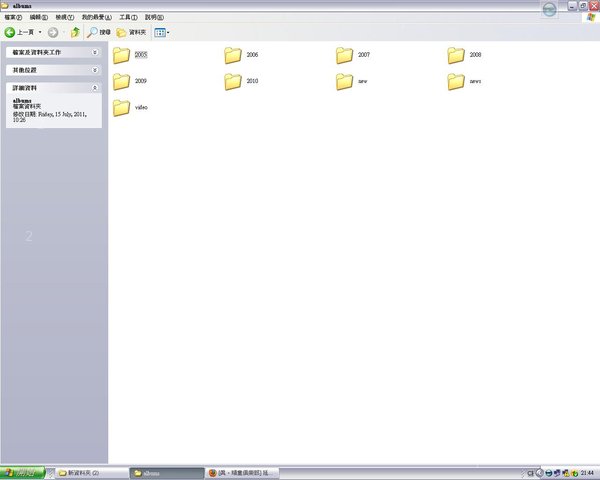Select the video folder

pos(122,107)
